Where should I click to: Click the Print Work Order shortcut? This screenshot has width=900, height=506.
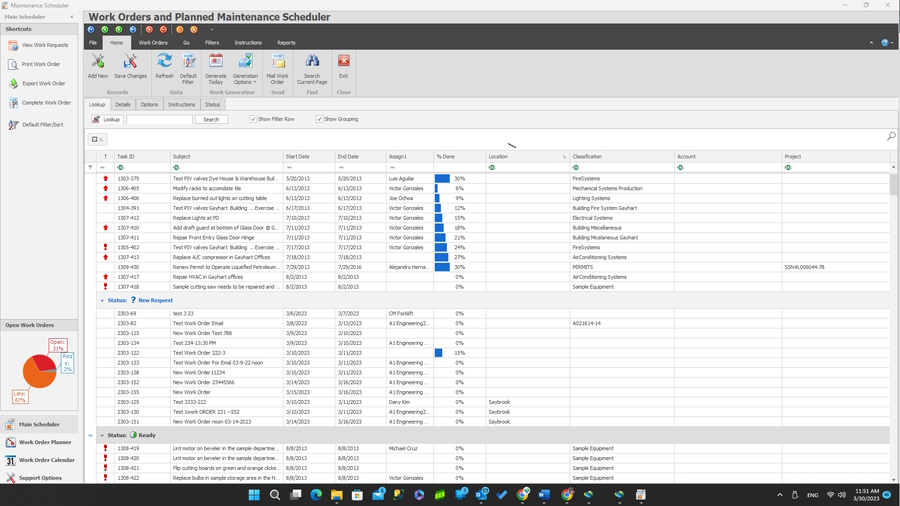coord(34,64)
